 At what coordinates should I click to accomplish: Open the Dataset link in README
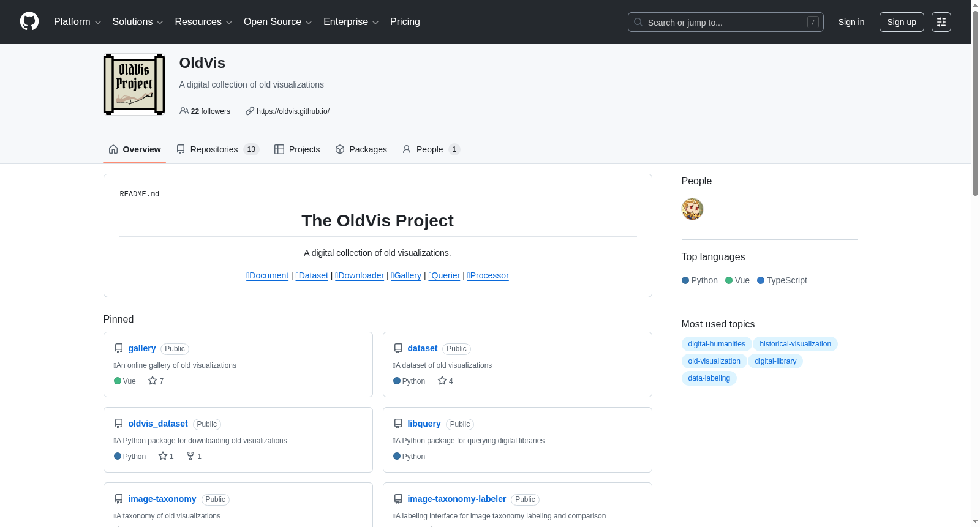[312, 275]
